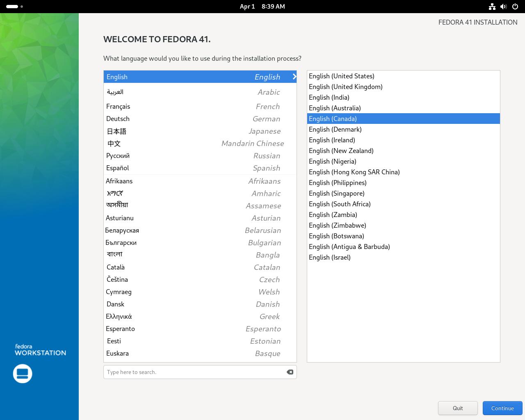Choose English (United Kingdom) locale
This screenshot has width=525, height=420.
[404, 87]
